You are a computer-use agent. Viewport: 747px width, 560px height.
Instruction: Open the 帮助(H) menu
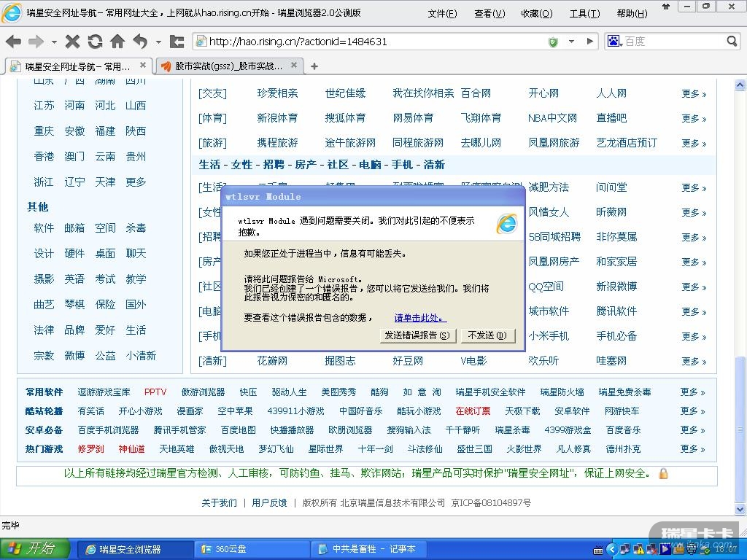pos(632,14)
